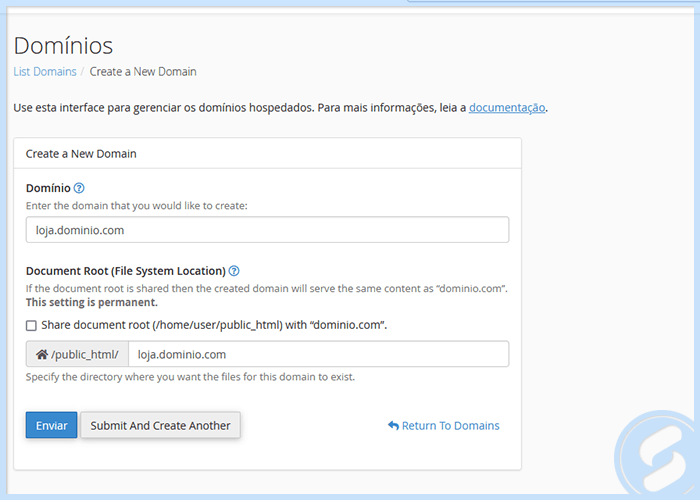Click the home icon beside /public_html/
The width and height of the screenshot is (700, 500).
tap(42, 354)
